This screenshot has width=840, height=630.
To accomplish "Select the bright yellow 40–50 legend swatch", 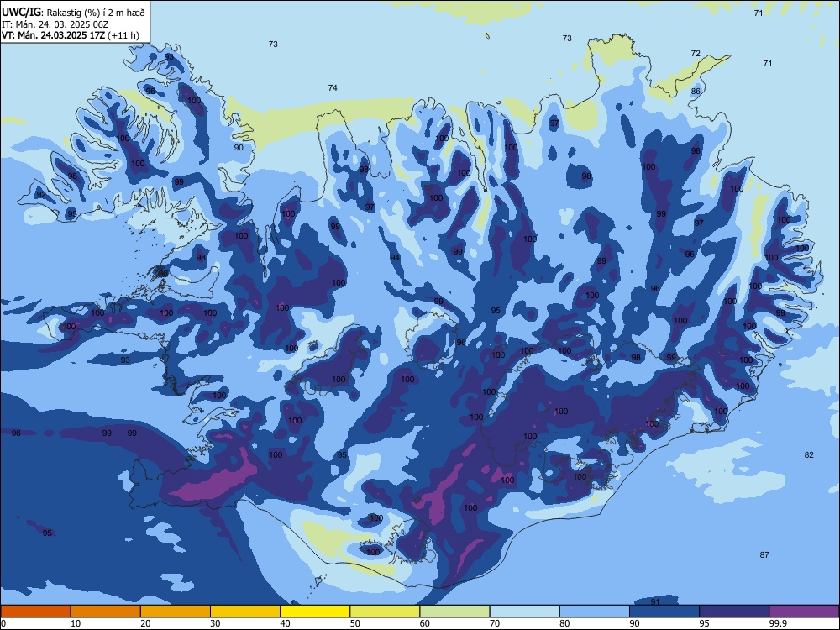I will pyautogui.click(x=315, y=612).
